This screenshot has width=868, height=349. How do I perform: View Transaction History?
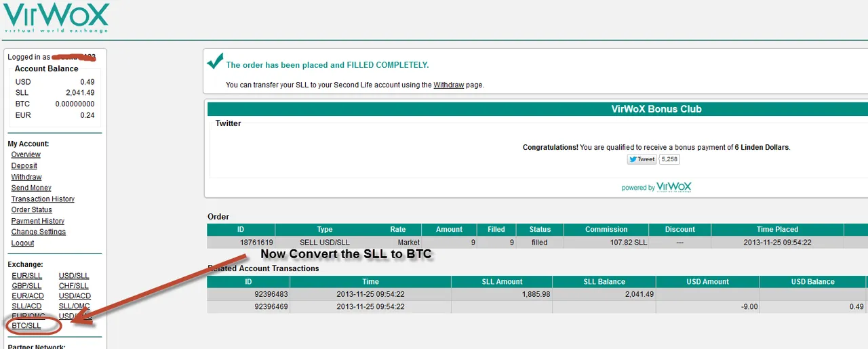[43, 199]
